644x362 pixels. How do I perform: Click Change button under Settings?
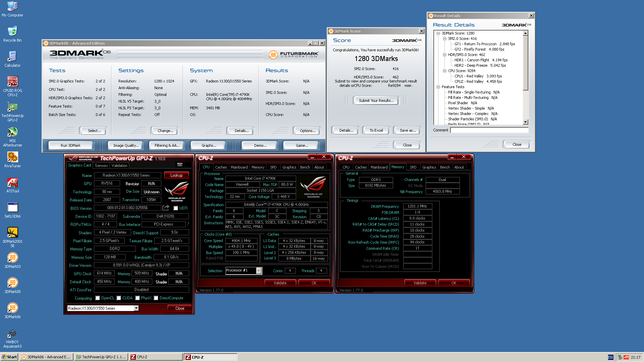(165, 131)
